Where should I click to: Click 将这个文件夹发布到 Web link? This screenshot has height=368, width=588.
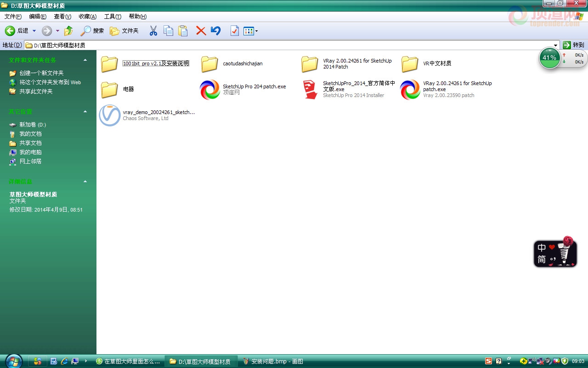[50, 82]
